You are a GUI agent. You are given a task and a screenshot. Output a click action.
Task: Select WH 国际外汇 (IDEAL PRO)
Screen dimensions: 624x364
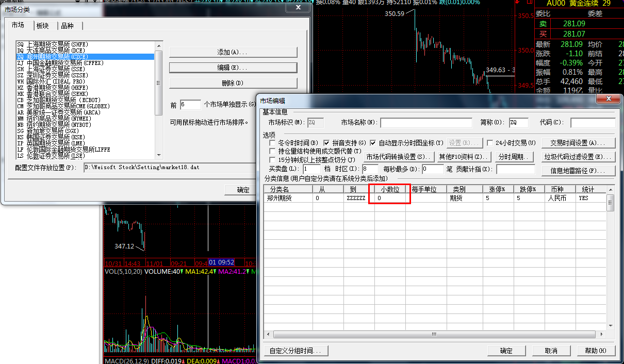(x=85, y=81)
